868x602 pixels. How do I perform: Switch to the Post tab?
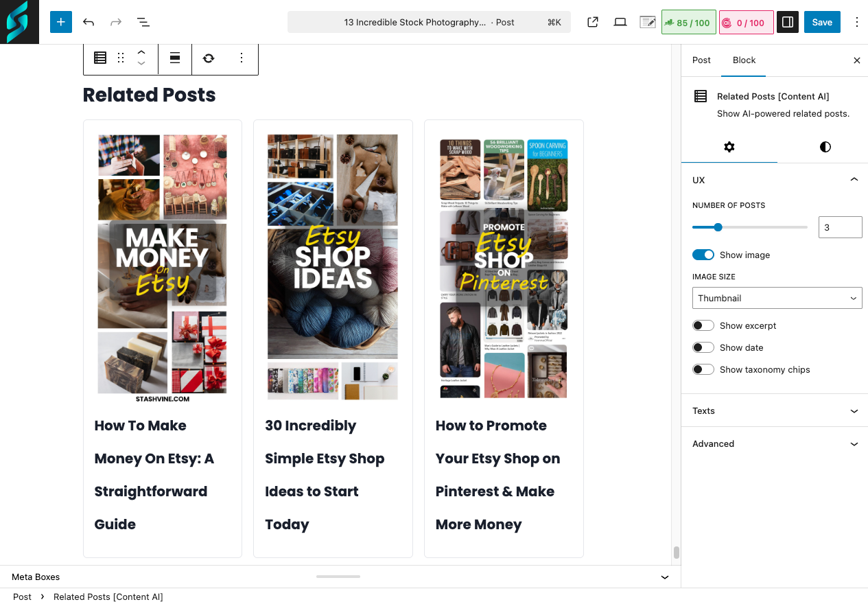(x=701, y=60)
